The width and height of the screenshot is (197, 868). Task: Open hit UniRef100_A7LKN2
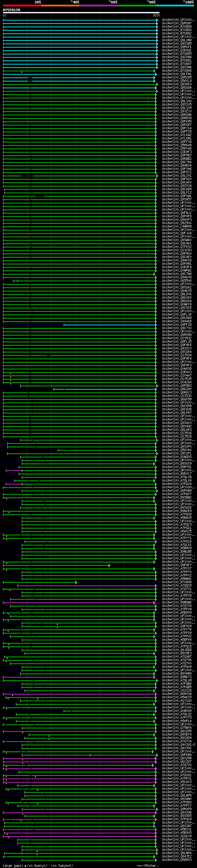pos(177,135)
